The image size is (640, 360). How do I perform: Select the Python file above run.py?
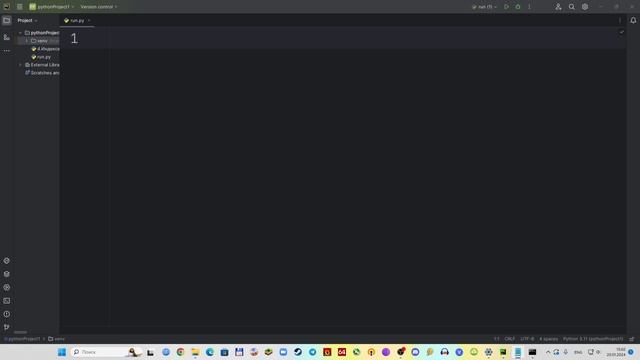tap(45, 49)
